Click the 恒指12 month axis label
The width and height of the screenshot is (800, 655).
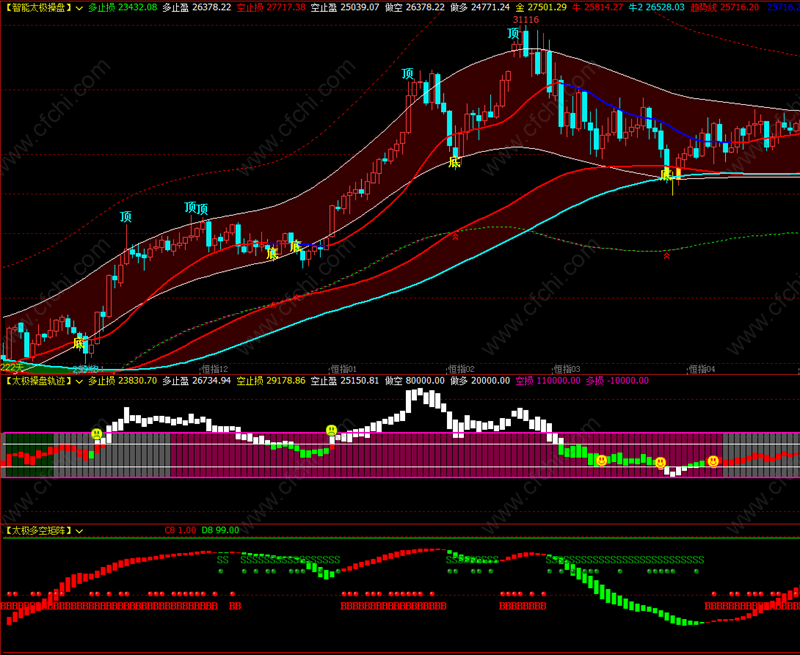tap(215, 369)
